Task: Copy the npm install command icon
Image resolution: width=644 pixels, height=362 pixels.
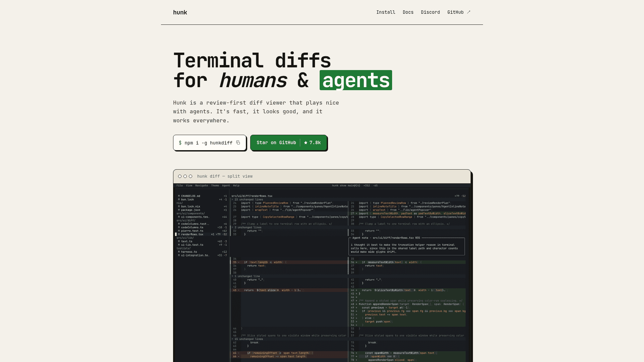Action: [x=238, y=143]
